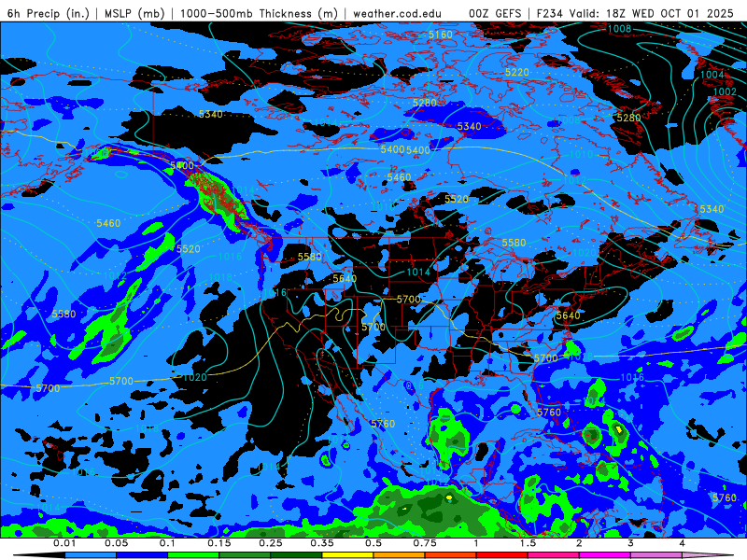Click the 0.1 legend value label
This screenshot has height=560, width=747.
pyautogui.click(x=167, y=543)
